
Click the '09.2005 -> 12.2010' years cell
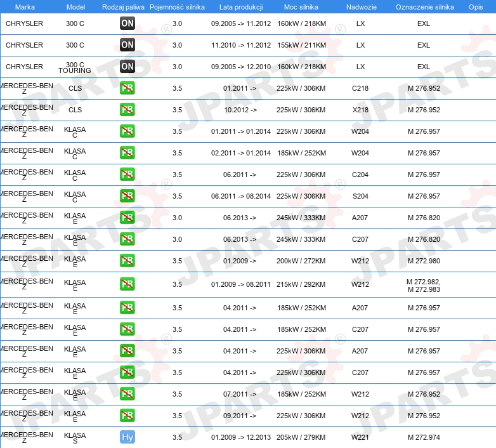(241, 67)
